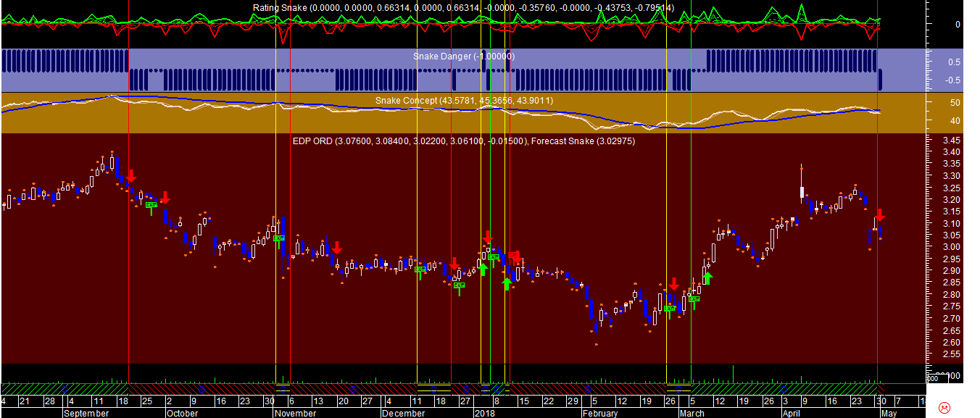Select the red sell arrow in early January 2018

coord(488,237)
